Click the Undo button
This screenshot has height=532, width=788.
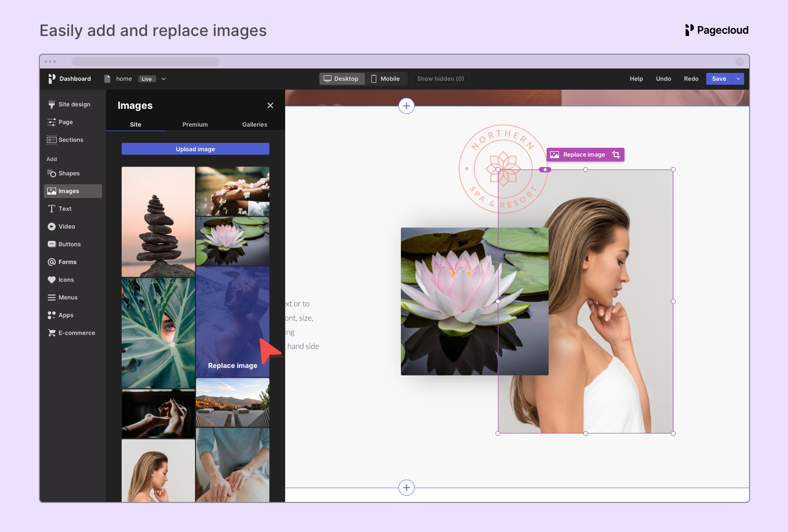click(x=663, y=78)
